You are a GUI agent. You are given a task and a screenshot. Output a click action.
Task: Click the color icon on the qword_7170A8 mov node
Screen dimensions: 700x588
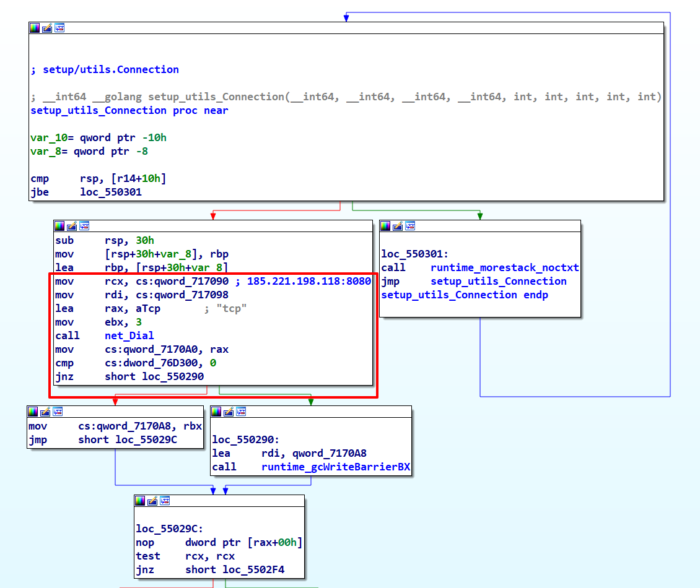(33, 412)
